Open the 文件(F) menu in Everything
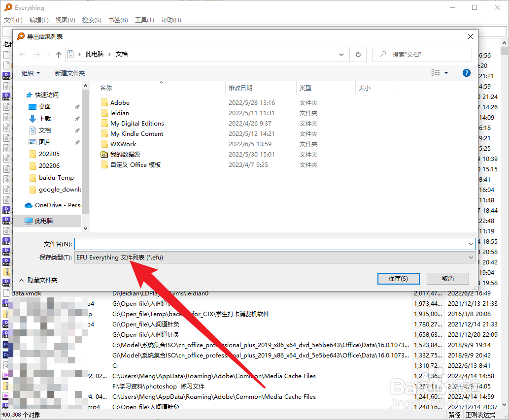This screenshot has width=509, height=420. click(13, 20)
